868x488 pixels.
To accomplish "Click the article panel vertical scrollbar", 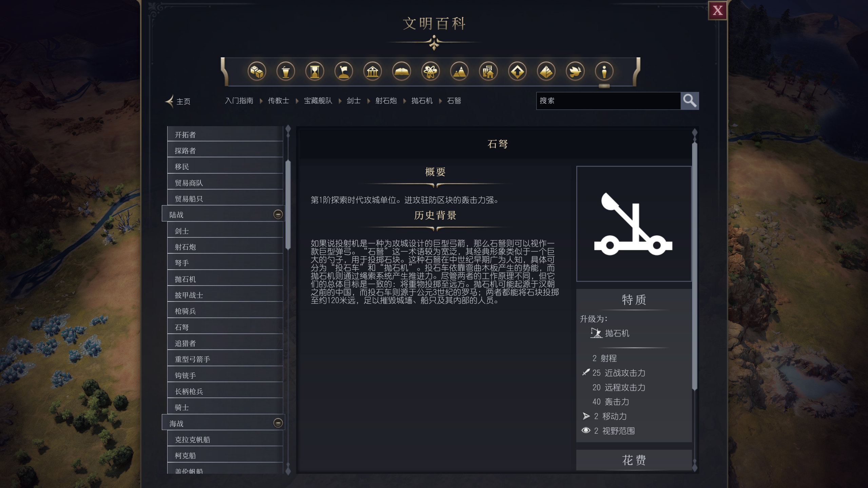I will (x=694, y=266).
